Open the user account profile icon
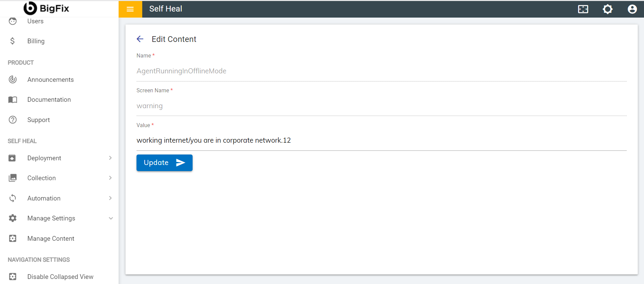644x284 pixels. click(x=632, y=9)
